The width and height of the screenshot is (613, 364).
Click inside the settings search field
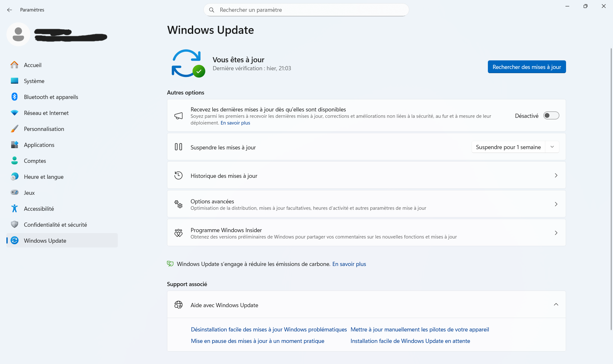[x=306, y=10]
